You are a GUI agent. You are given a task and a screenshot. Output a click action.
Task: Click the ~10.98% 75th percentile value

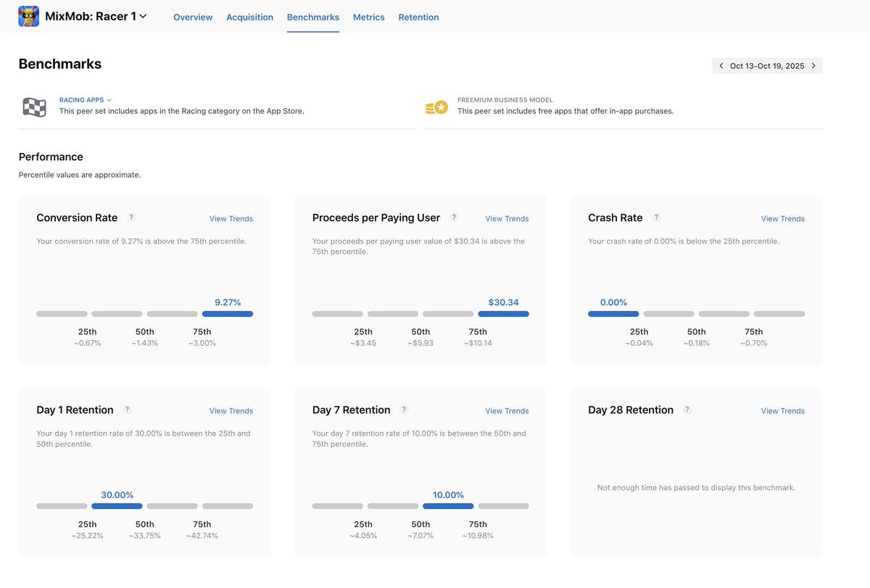[x=478, y=535]
